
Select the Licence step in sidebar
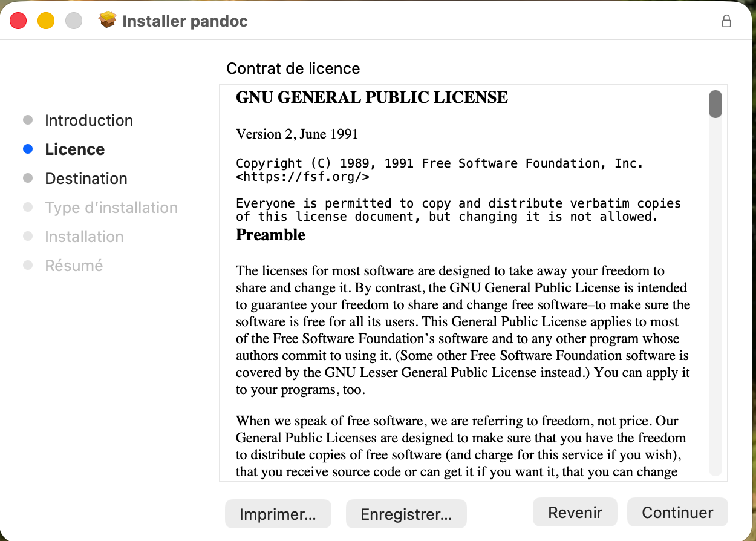[75, 149]
